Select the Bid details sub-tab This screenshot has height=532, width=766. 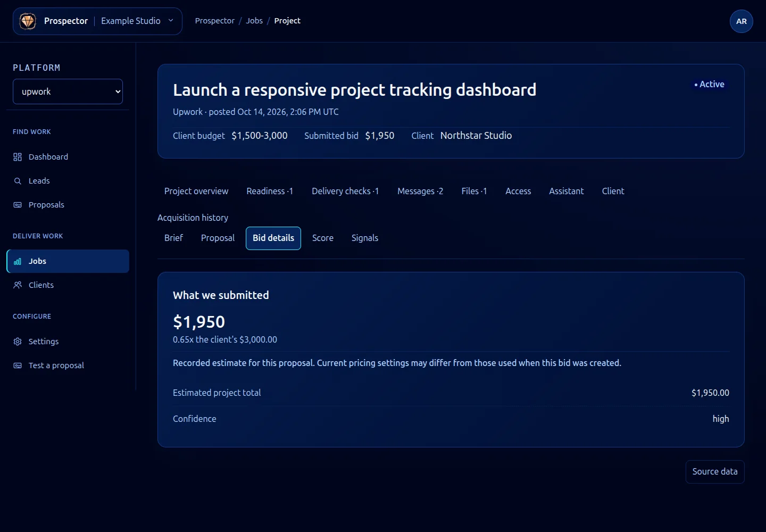[x=273, y=238]
